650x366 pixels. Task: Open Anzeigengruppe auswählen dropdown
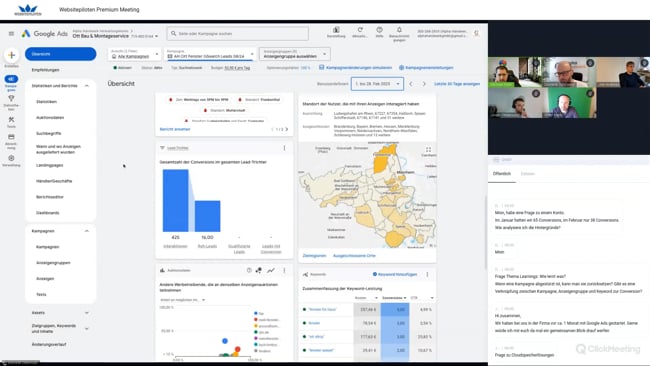pos(294,54)
